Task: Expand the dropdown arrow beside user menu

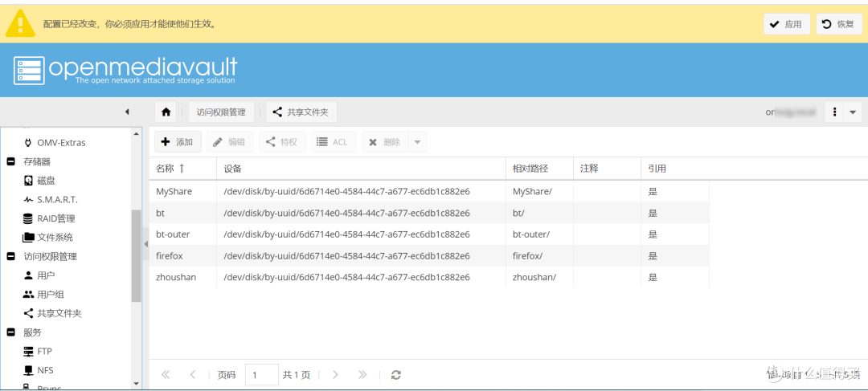Action: point(853,112)
